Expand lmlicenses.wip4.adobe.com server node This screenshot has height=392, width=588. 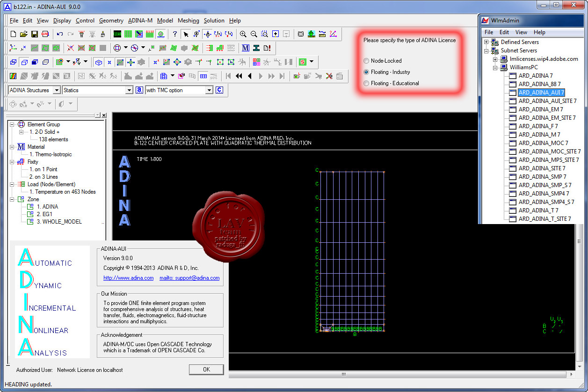(495, 59)
